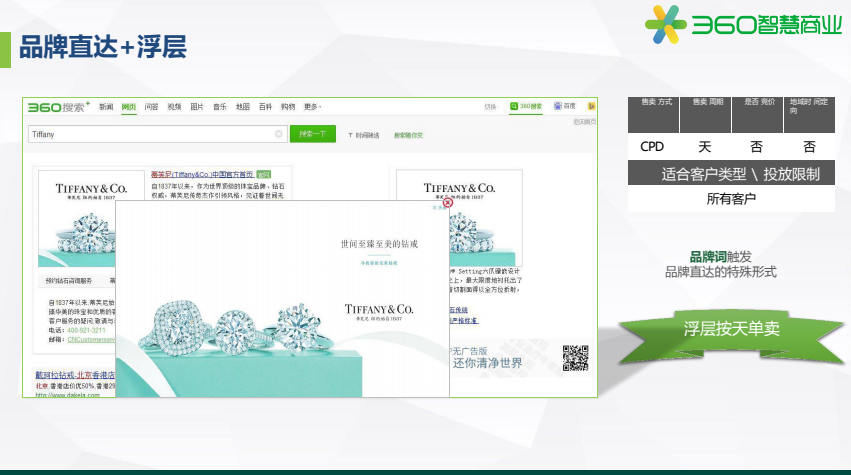
Task: Click the orange engine icon beside 百度
Action: (x=591, y=106)
